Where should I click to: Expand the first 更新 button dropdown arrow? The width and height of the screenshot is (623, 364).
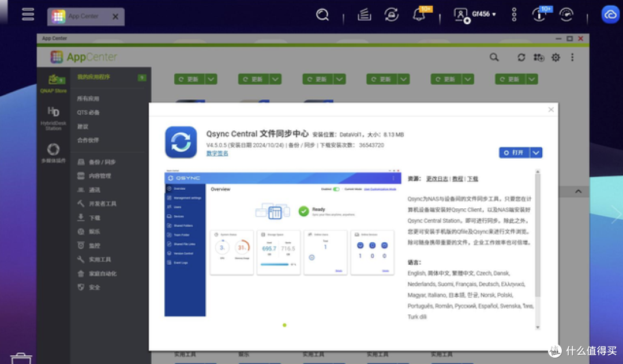(x=211, y=79)
